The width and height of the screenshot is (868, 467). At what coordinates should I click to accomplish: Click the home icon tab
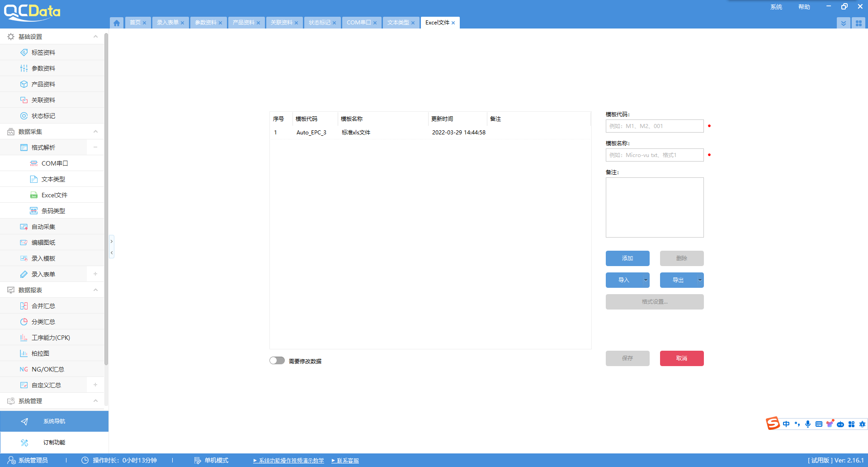point(117,23)
